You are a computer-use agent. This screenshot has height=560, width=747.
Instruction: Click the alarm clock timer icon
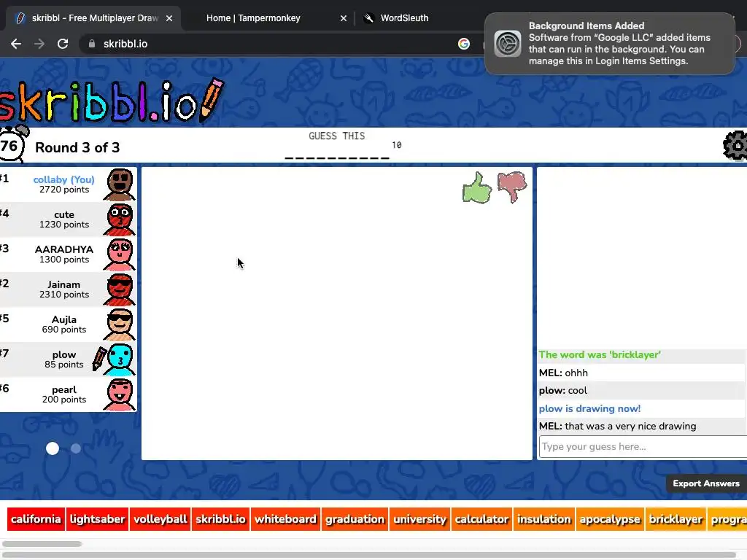[12, 144]
